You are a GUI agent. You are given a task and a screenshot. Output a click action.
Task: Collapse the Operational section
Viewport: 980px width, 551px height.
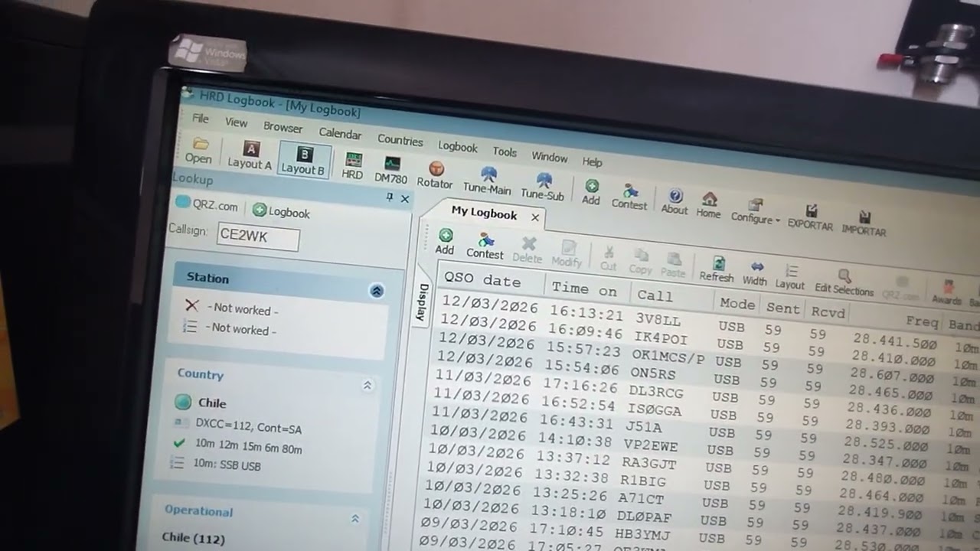(x=355, y=519)
